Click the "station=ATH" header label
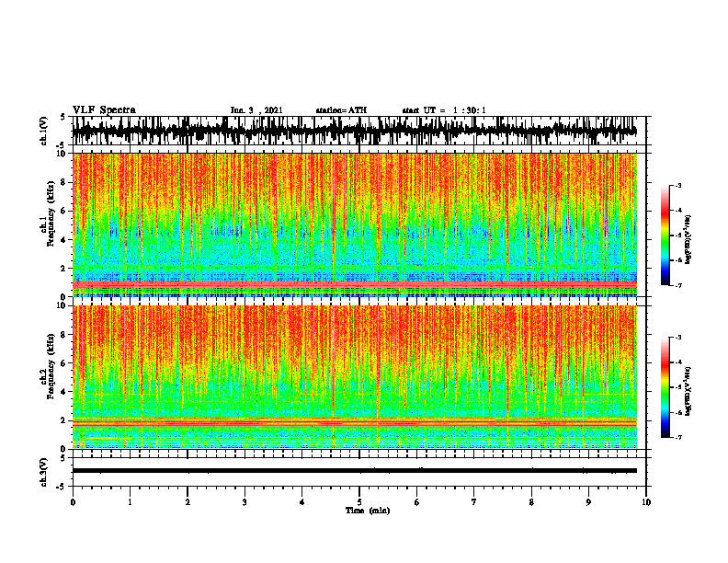 (341, 110)
